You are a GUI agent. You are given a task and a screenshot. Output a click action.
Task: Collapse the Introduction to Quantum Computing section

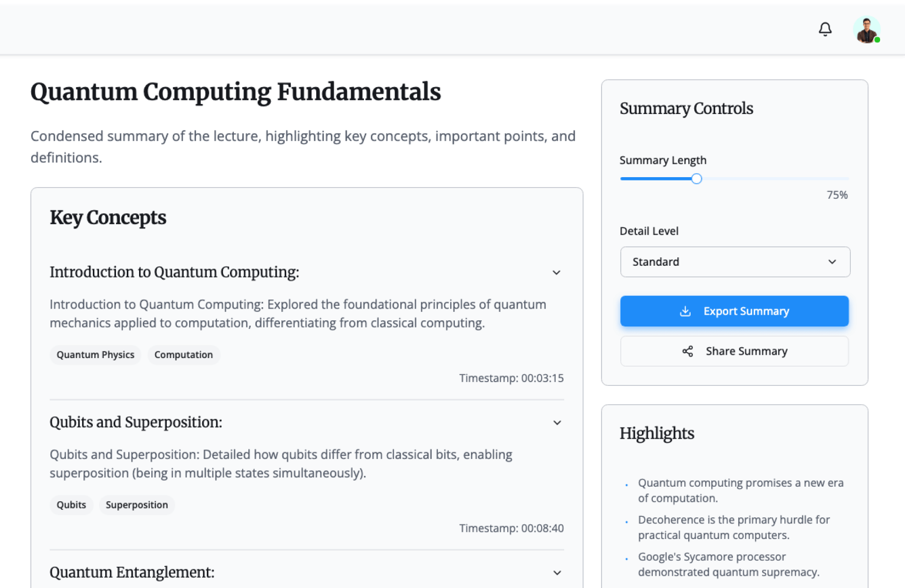[556, 273]
